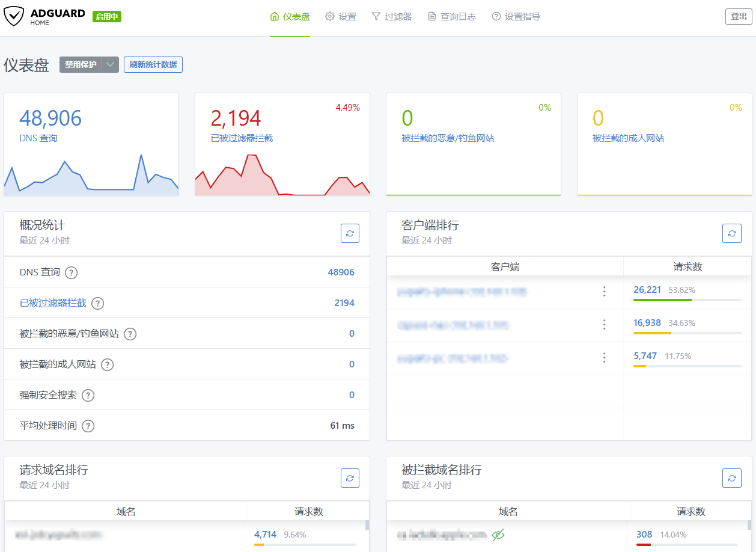Click help icon next to DNS 查询
Viewport: 756px width, 552px height.
coord(71,273)
